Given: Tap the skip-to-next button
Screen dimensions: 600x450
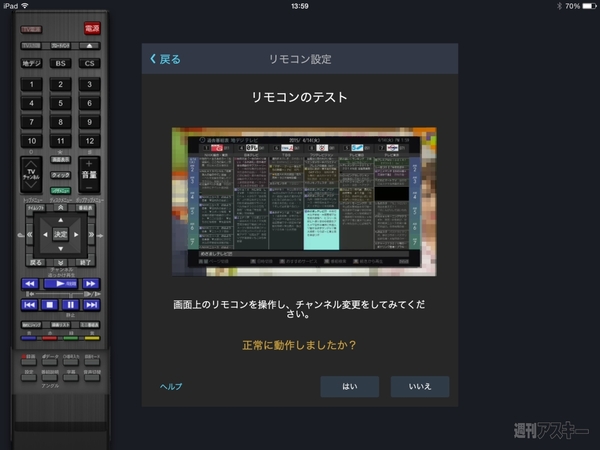Looking at the screenshot, I should pos(91,305).
